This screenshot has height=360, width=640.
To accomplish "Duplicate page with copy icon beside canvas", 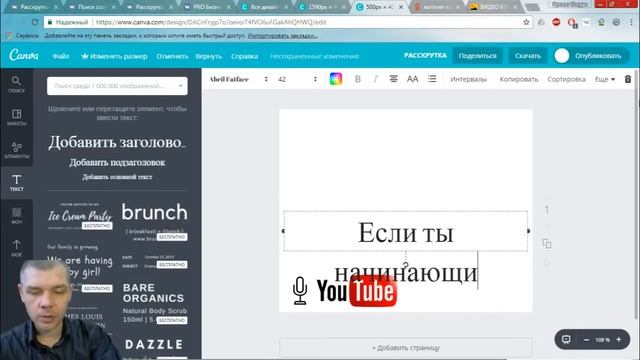I will [x=547, y=244].
